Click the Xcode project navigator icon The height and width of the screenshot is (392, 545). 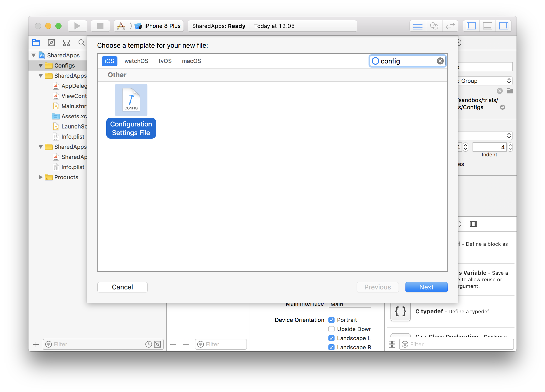[36, 42]
